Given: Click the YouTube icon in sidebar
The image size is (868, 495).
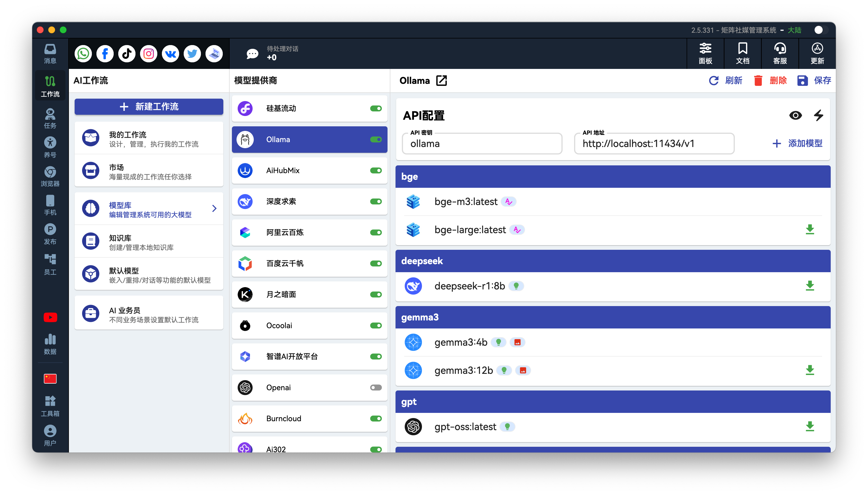Looking at the screenshot, I should click(x=50, y=317).
